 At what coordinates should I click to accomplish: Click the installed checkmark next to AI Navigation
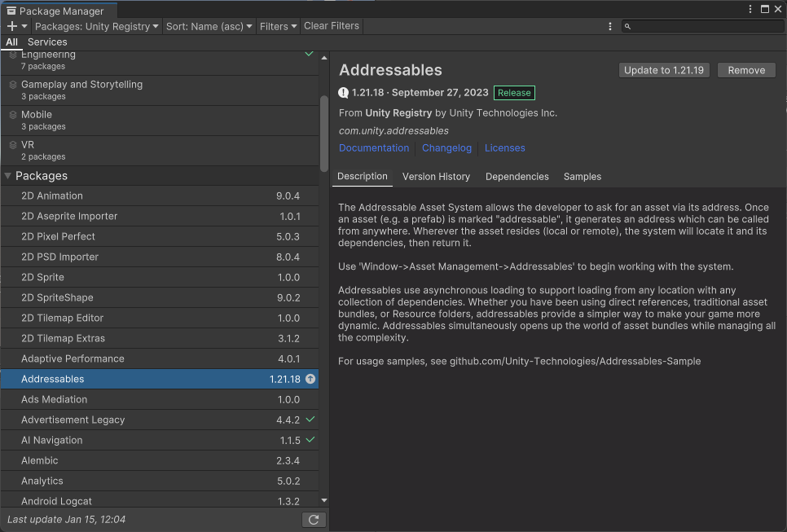[x=310, y=440]
